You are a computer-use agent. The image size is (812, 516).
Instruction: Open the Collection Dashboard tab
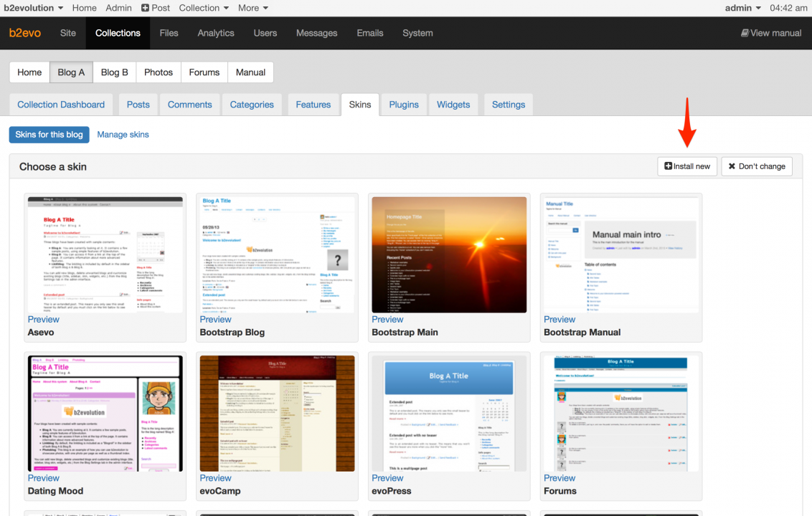coord(61,105)
